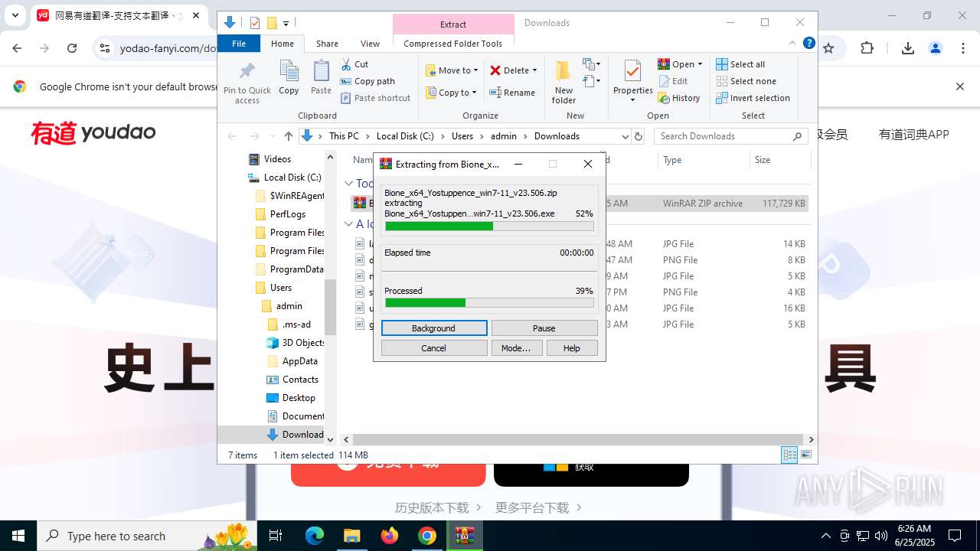
Task: Click the Search Downloads field
Action: tap(731, 136)
